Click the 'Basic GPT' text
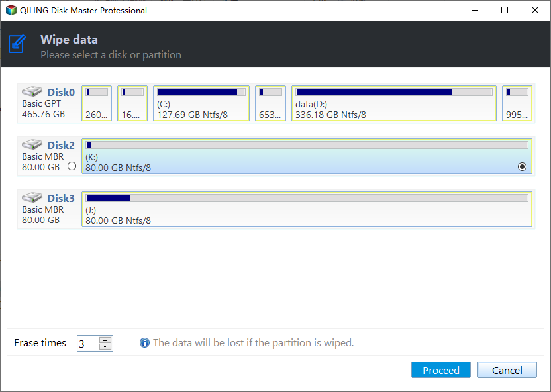This screenshot has height=392, width=551. coord(41,103)
